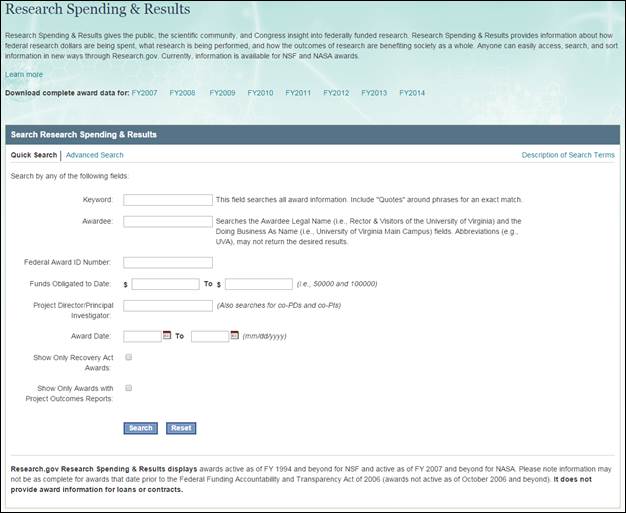
Task: Select the Quick Search tab
Action: [34, 155]
